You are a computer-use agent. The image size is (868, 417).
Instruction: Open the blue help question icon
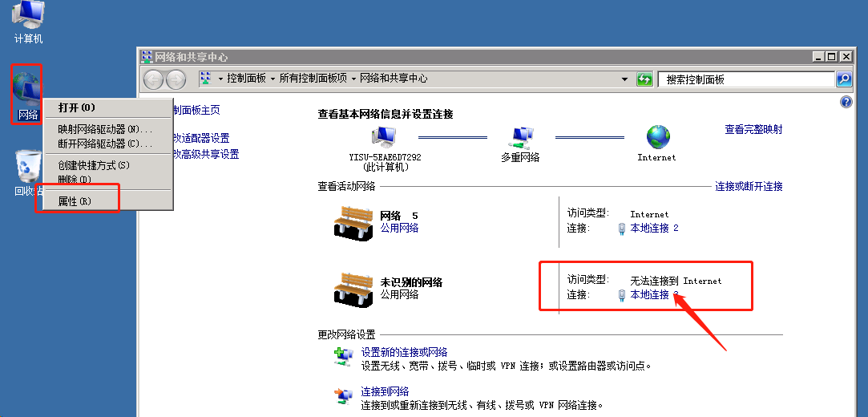[846, 102]
